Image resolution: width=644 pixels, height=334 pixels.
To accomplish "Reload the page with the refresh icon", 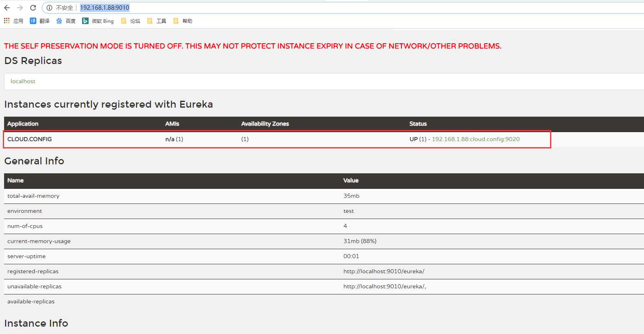I will pyautogui.click(x=33, y=8).
